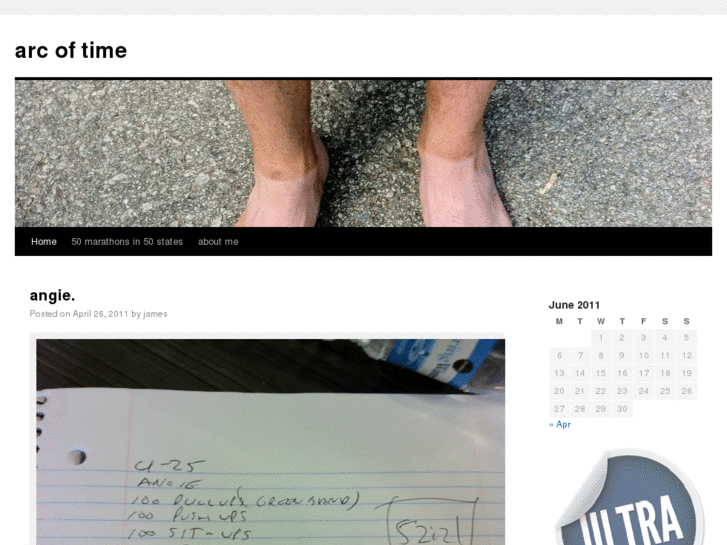The width and height of the screenshot is (727, 545).
Task: Go to the Home menu item
Action: [x=44, y=242]
